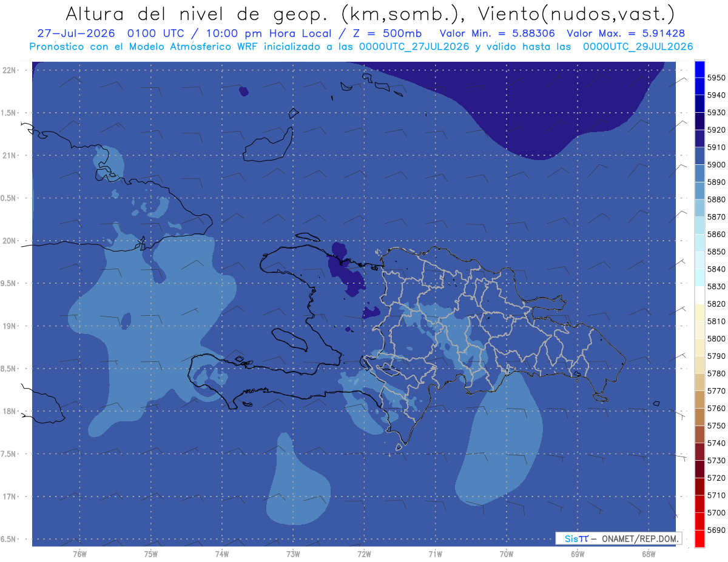
Task: Click the 70W longitude label
Action: pyautogui.click(x=507, y=554)
